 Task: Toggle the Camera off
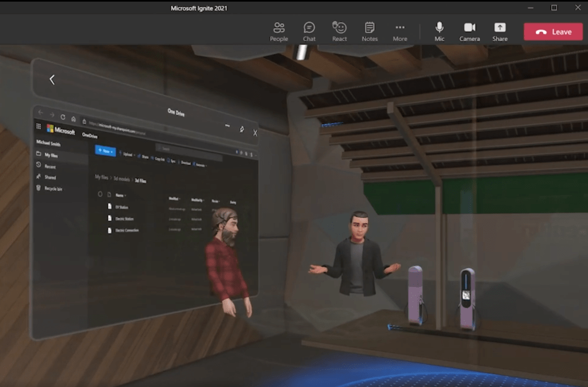pos(470,32)
